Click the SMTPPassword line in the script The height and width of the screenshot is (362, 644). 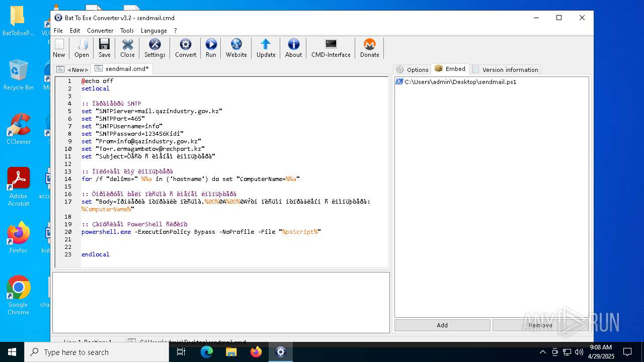tap(132, 134)
